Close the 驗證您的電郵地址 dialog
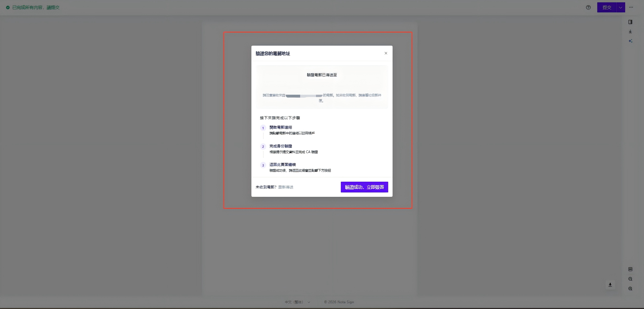The height and width of the screenshot is (309, 644). click(386, 53)
